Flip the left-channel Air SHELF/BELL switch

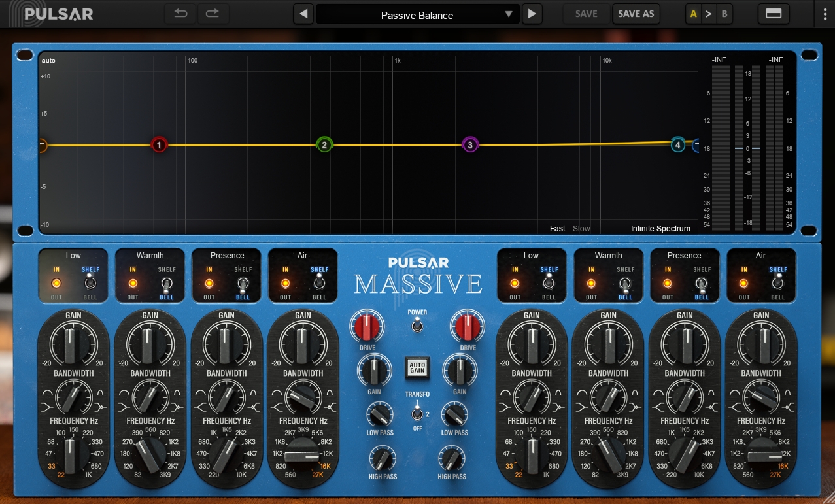319,283
